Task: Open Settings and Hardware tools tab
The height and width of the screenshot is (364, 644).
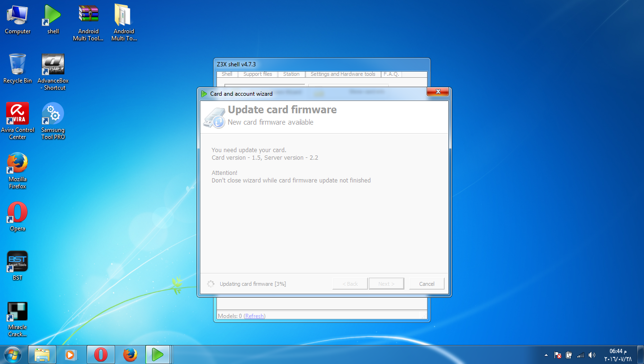Action: (x=343, y=74)
